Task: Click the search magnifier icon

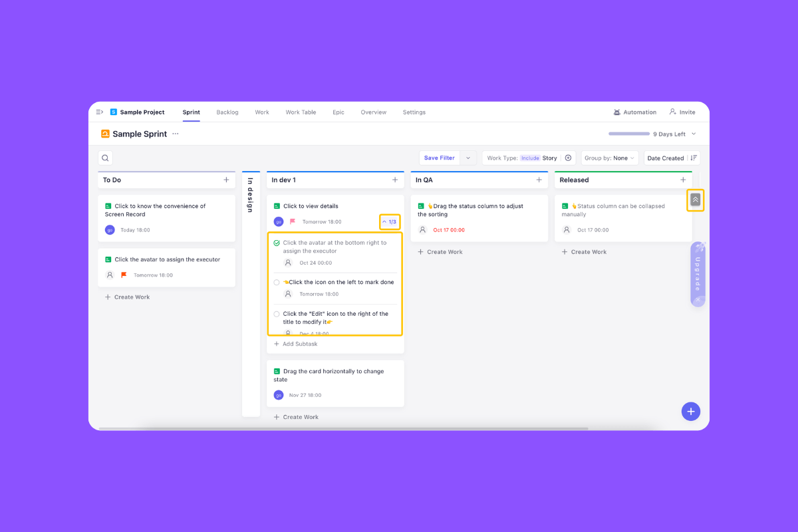Action: pos(105,158)
